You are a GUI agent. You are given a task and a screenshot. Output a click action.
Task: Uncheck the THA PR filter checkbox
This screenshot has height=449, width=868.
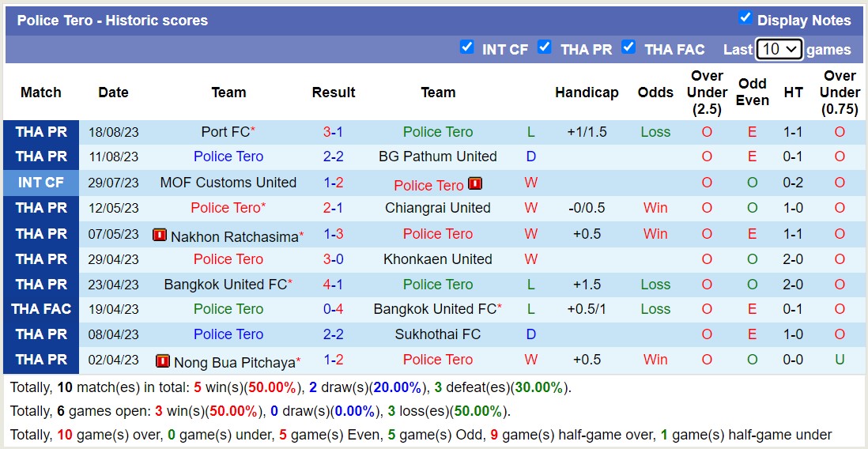pos(545,47)
